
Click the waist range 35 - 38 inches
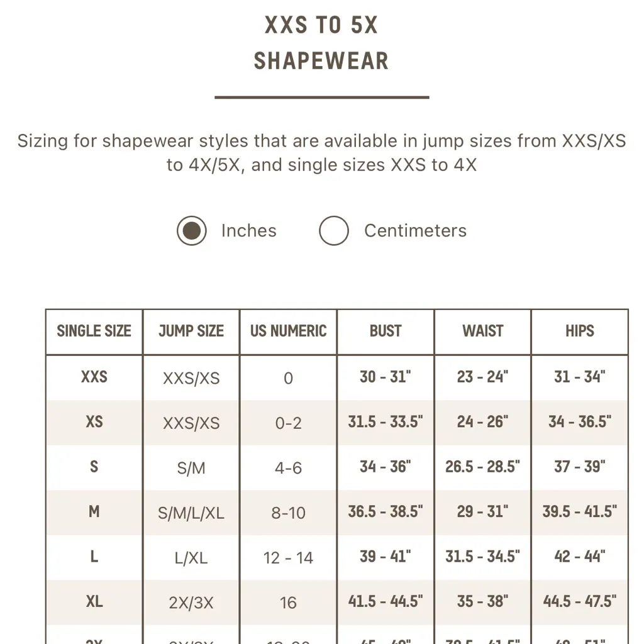click(x=482, y=602)
